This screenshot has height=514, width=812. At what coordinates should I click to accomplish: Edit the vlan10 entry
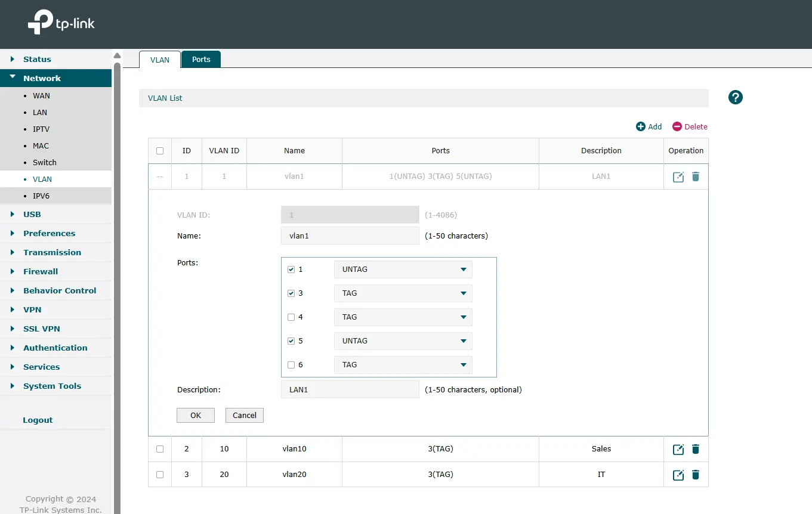(x=678, y=449)
